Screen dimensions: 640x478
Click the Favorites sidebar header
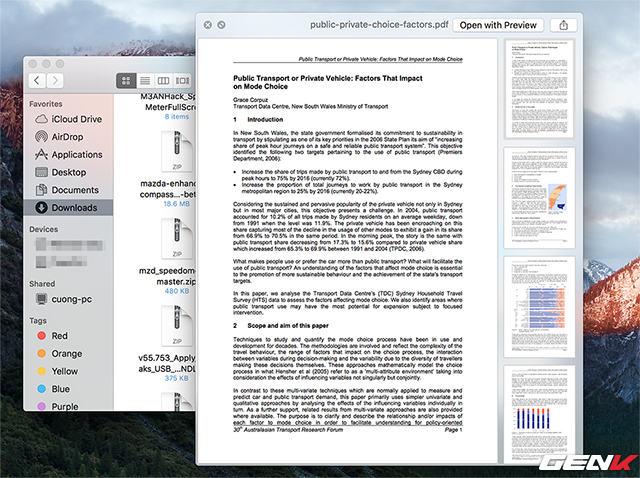pyautogui.click(x=46, y=104)
